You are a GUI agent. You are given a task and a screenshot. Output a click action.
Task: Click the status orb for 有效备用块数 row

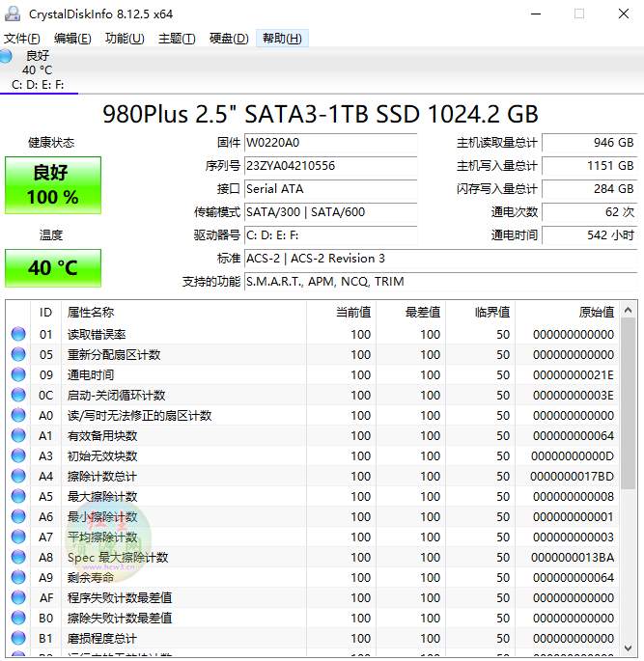tap(18, 435)
